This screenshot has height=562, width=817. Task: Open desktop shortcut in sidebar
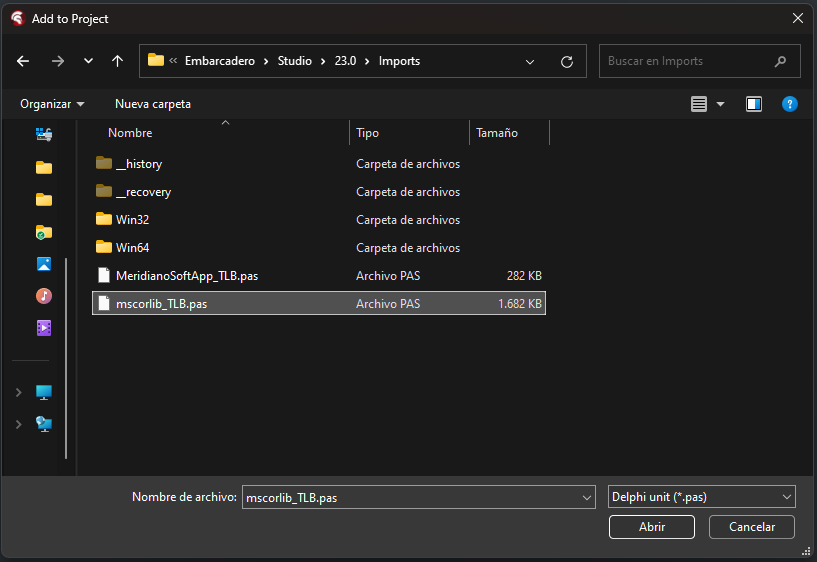[44, 135]
